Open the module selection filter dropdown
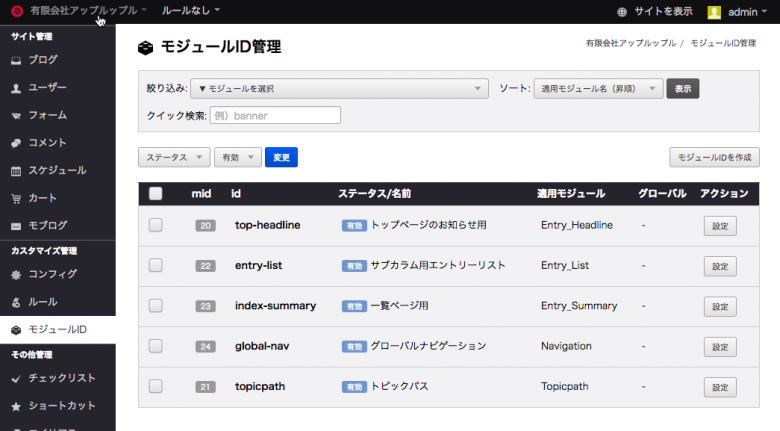The height and width of the screenshot is (431, 780). [x=340, y=89]
